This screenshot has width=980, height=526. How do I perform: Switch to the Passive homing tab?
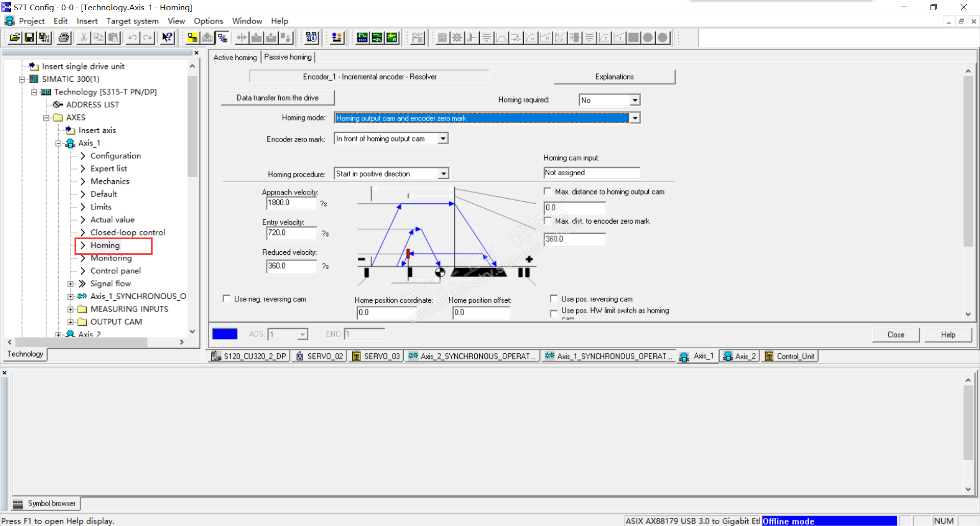[288, 57]
